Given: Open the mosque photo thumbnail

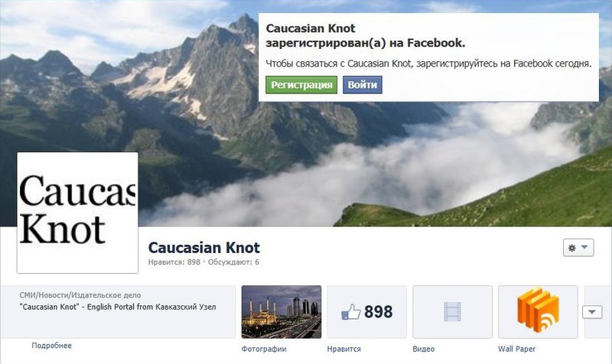Looking at the screenshot, I should pyautogui.click(x=282, y=312).
